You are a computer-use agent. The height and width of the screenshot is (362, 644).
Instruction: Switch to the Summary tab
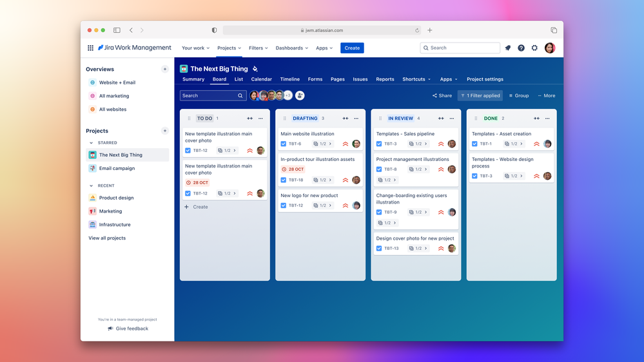coord(193,79)
